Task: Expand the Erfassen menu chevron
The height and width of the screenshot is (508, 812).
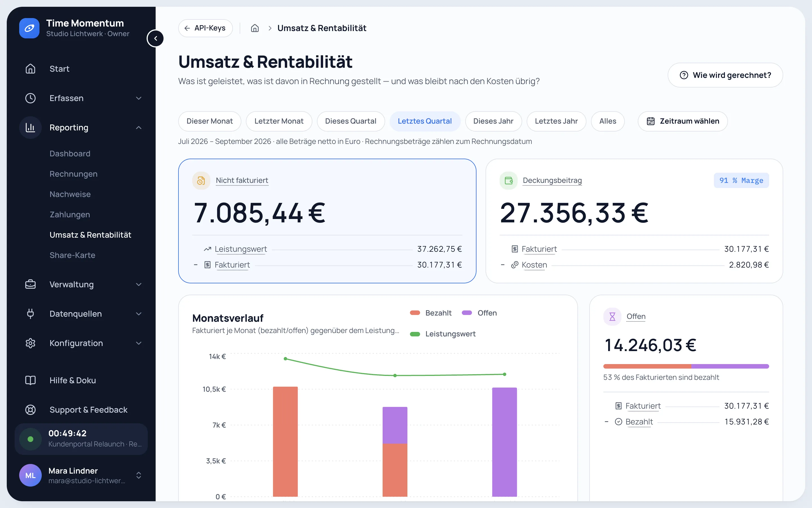Action: pos(139,98)
